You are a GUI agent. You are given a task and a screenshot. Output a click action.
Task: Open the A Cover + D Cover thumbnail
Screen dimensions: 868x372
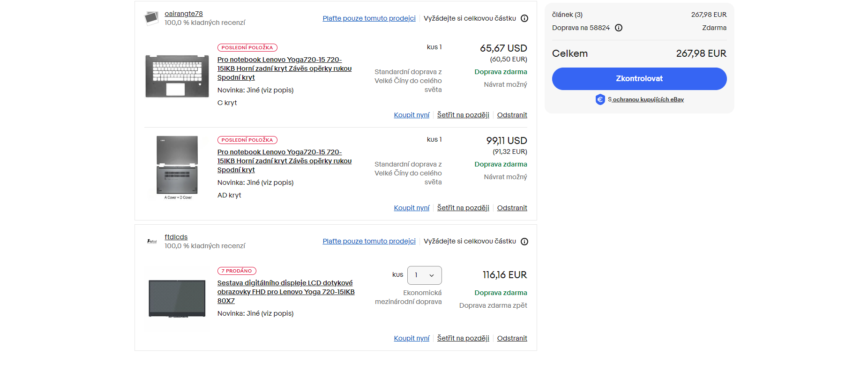[x=177, y=167]
